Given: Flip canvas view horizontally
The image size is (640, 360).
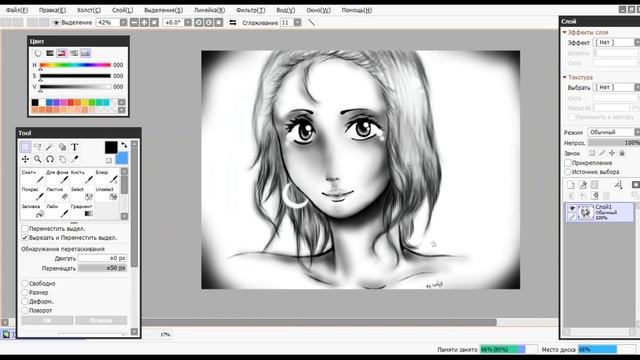Looking at the screenshot, I should click(x=233, y=22).
